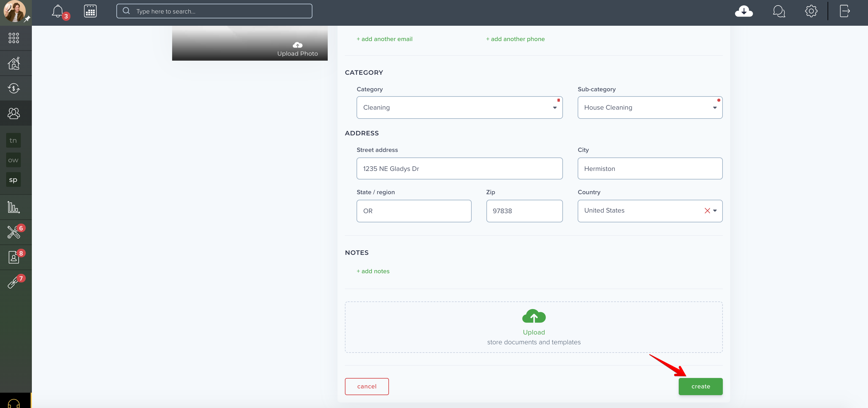Open the Category dropdown showing Cleaning
Image resolution: width=868 pixels, height=408 pixels.
coord(460,108)
